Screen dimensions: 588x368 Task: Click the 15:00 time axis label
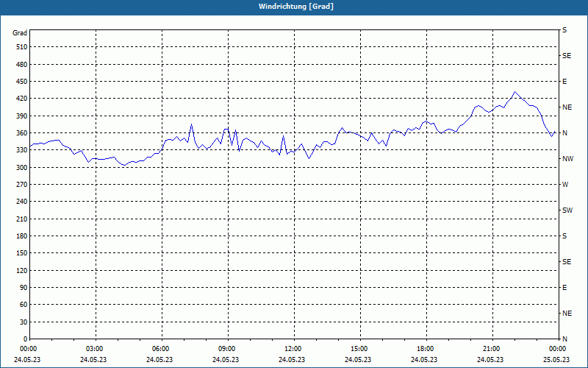(359, 349)
